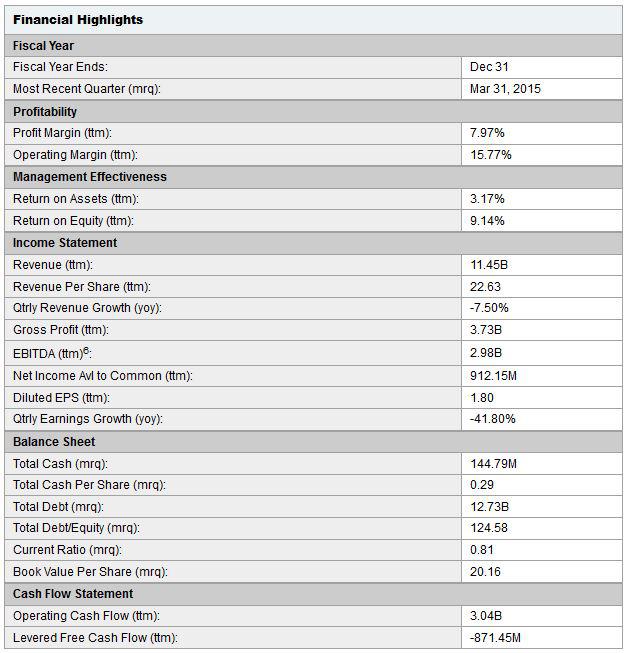Viewport: 627px width, 653px height.
Task: Select the 15.77% operating margin value
Action: 490,155
